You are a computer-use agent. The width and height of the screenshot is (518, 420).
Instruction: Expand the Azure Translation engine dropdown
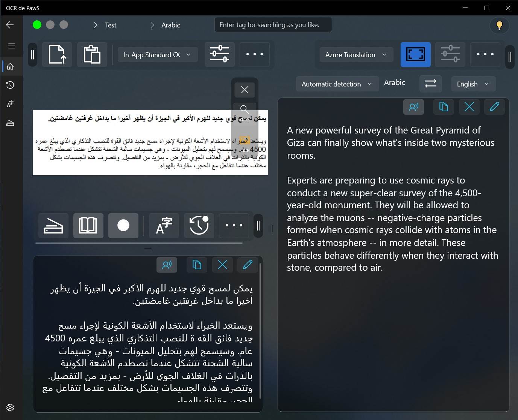click(356, 55)
